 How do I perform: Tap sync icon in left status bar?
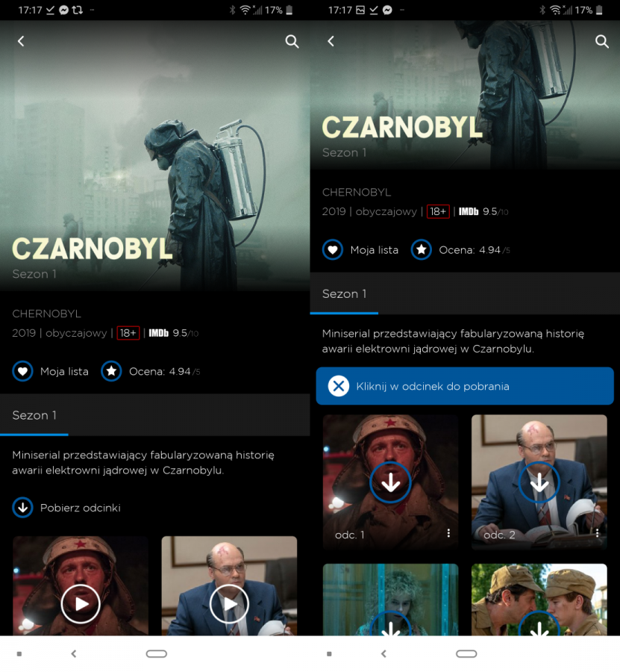(x=78, y=10)
